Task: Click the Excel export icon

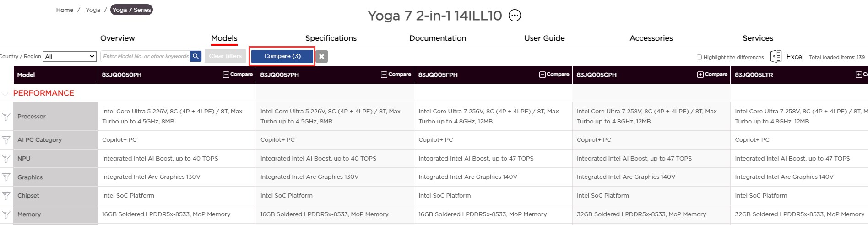Action: pyautogui.click(x=776, y=57)
